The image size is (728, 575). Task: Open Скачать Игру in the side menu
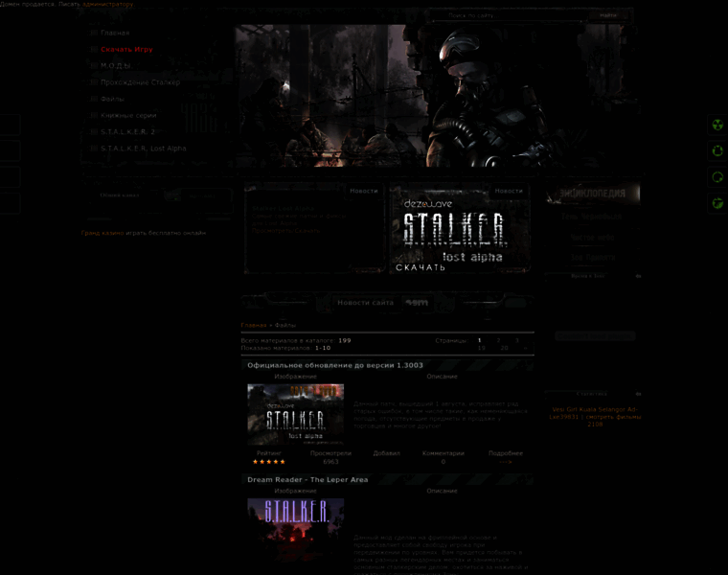click(126, 49)
